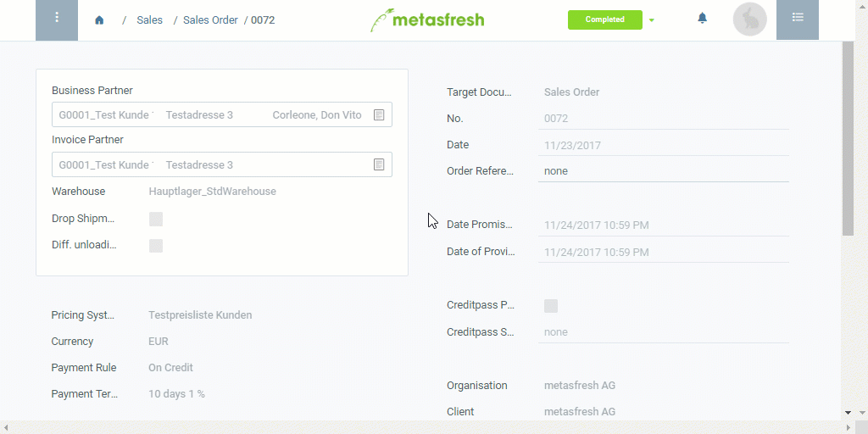
Task: Expand the document status dropdown arrow
Action: click(652, 20)
